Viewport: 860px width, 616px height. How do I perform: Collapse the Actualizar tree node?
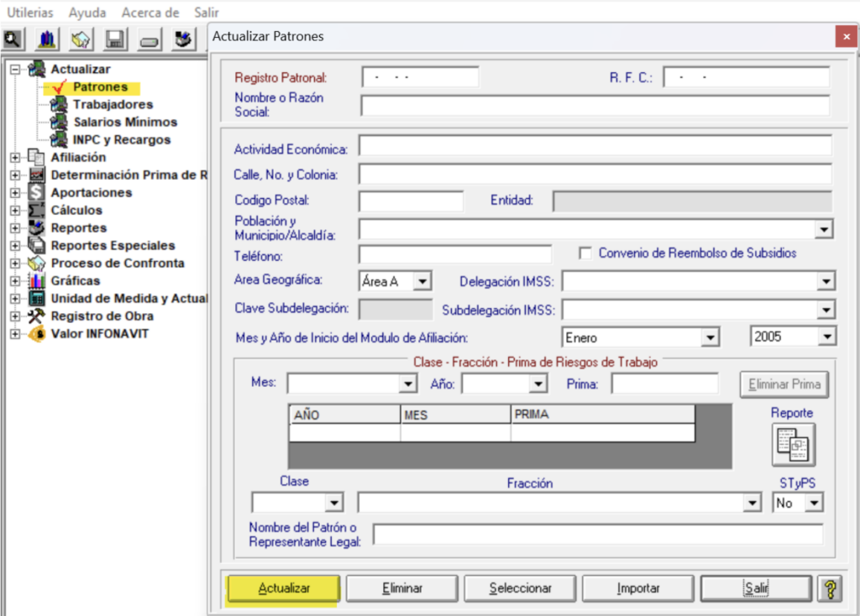click(x=15, y=69)
